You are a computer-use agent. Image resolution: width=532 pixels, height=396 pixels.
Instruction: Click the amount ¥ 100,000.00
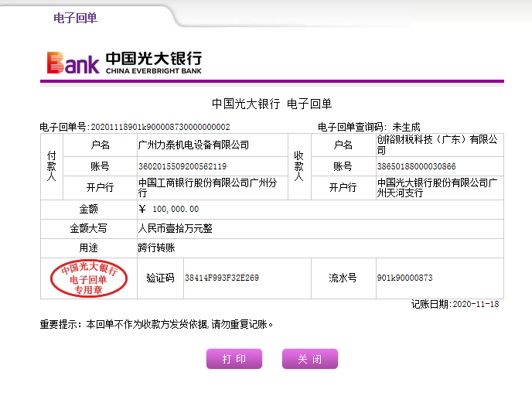tap(169, 209)
